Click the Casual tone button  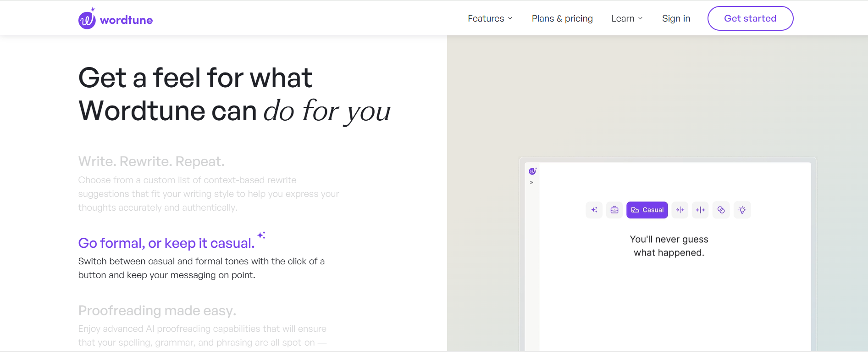coord(647,210)
